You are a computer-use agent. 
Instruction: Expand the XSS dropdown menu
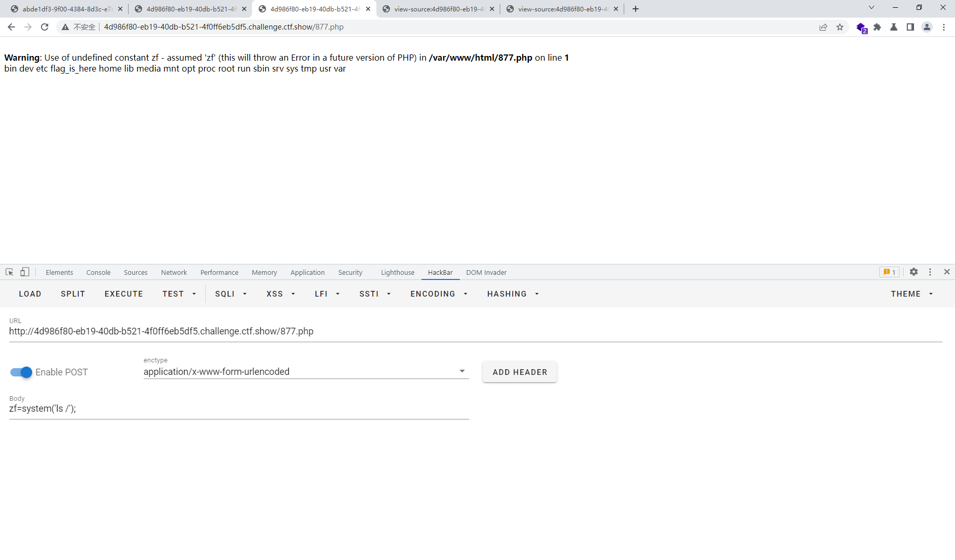point(280,294)
